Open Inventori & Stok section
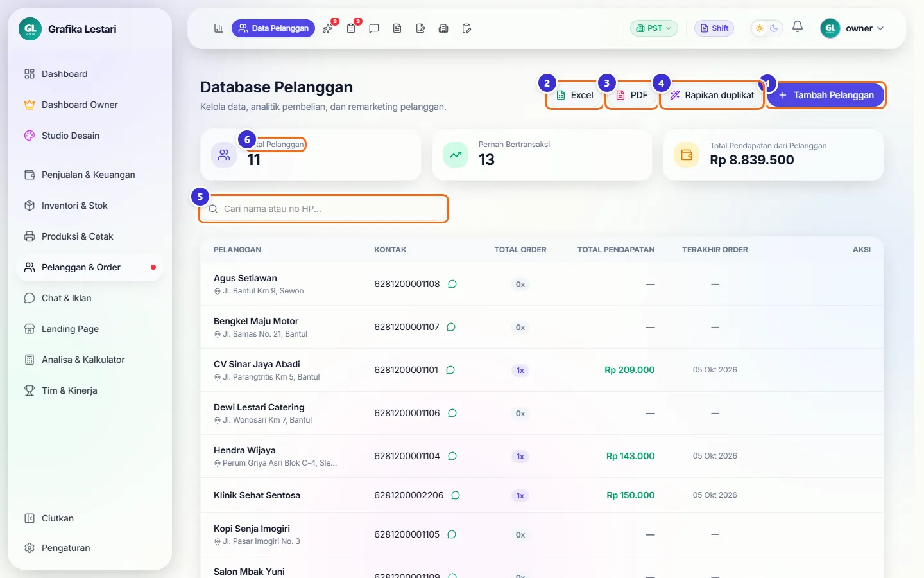Viewport: 924px width, 578px height. point(90,206)
